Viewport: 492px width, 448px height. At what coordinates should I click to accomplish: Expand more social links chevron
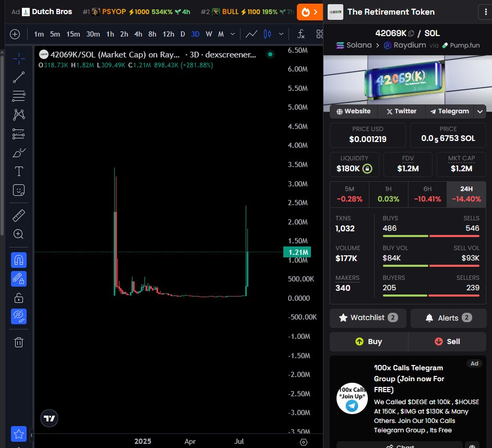coord(480,111)
